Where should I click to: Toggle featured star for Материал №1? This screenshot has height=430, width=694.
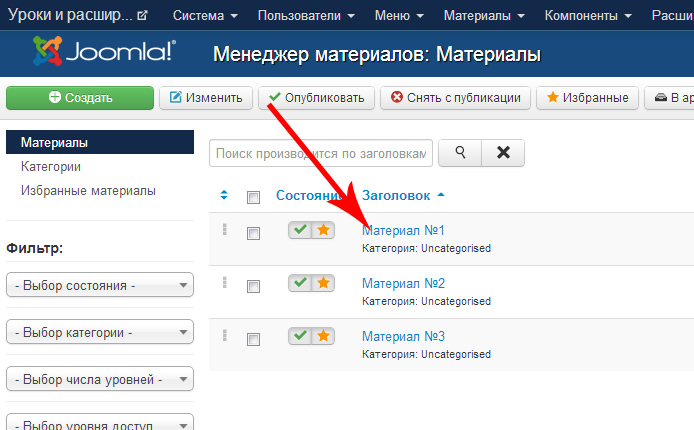point(323,231)
